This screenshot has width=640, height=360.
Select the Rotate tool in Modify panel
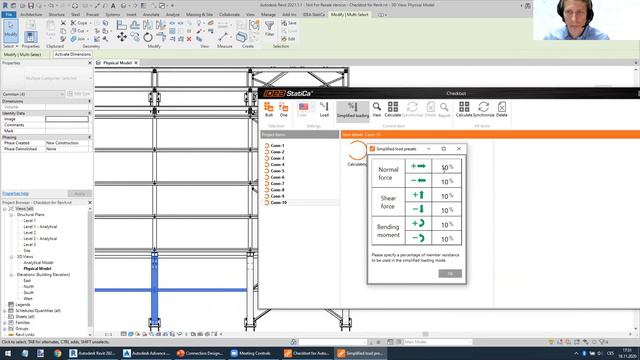coord(148,38)
